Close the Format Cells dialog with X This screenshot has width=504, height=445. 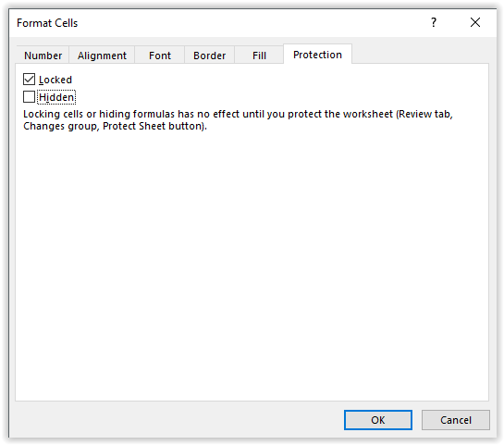click(475, 22)
